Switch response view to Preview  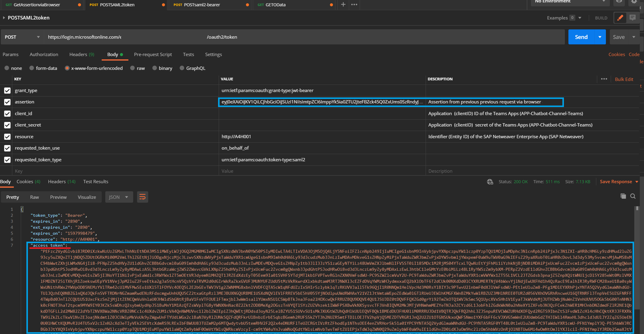pos(58,197)
